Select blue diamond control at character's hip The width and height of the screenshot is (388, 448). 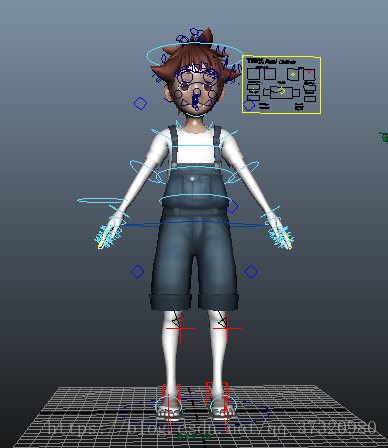click(232, 206)
